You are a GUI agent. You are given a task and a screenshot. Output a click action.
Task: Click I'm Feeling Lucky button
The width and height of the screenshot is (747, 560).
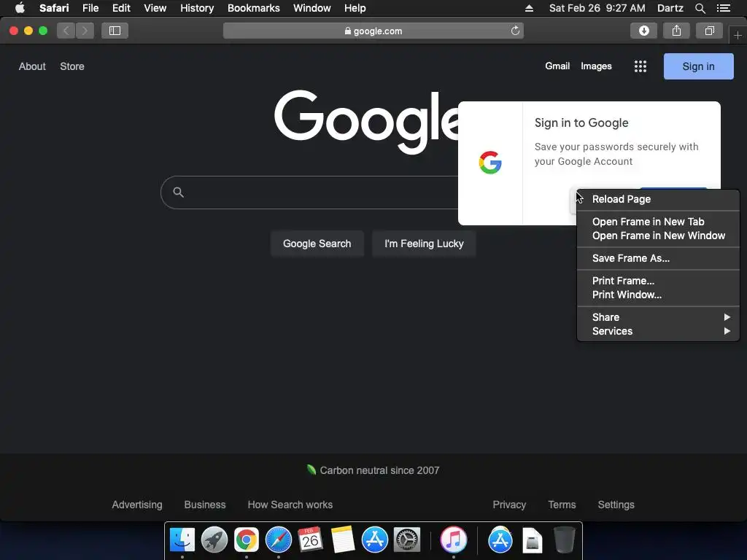[424, 244]
